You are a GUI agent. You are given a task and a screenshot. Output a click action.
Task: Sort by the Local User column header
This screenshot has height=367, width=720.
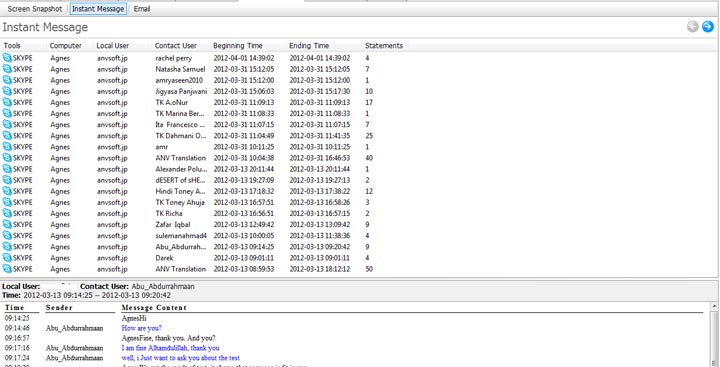(112, 45)
